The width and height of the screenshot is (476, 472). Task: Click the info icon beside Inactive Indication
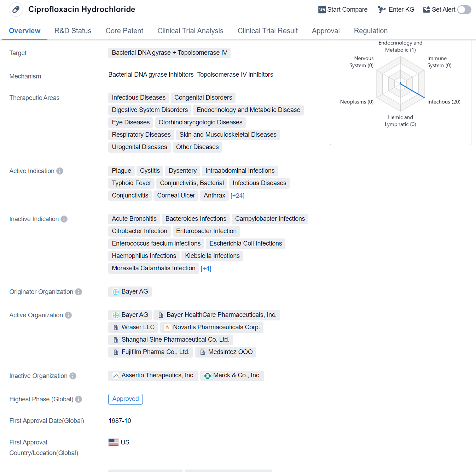click(64, 219)
